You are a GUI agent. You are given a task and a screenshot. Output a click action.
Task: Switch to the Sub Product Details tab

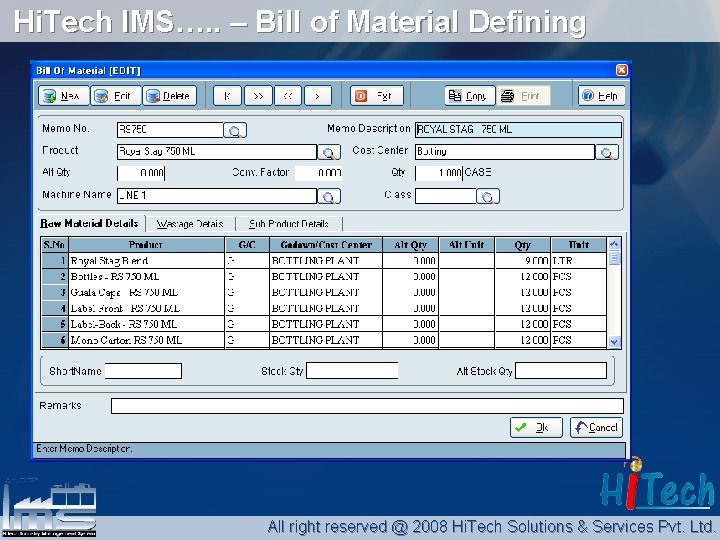pyautogui.click(x=289, y=224)
